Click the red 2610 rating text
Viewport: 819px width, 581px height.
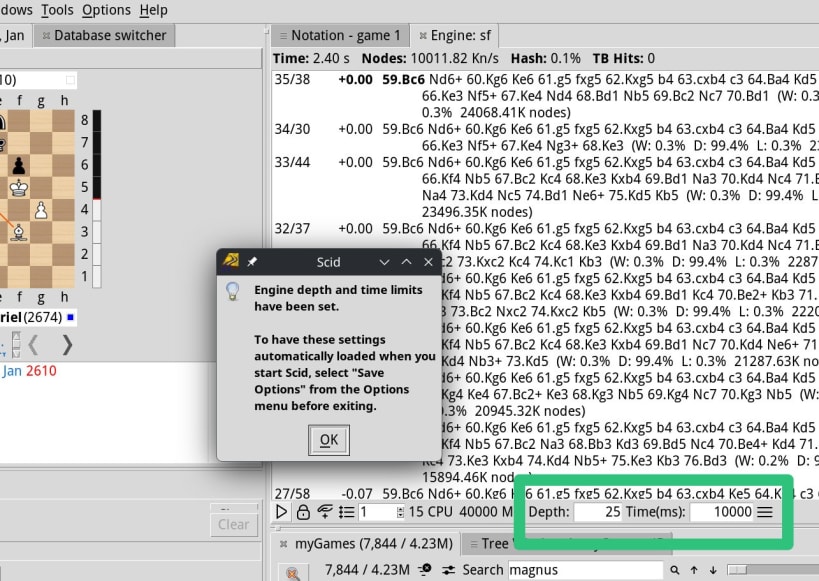tap(41, 371)
